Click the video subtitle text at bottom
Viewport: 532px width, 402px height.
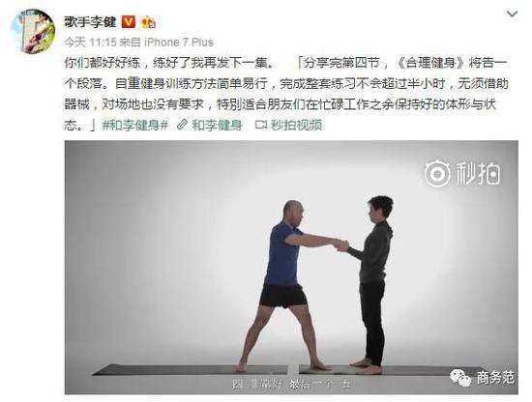click(291, 384)
